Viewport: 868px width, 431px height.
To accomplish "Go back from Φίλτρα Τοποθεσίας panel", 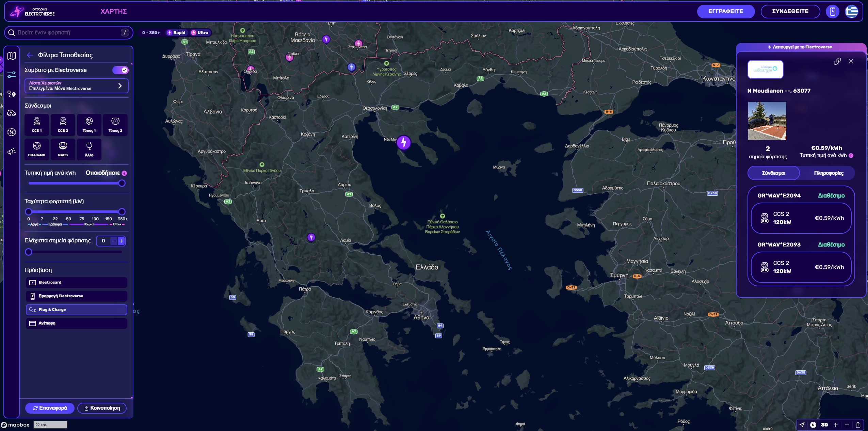I will 30,55.
